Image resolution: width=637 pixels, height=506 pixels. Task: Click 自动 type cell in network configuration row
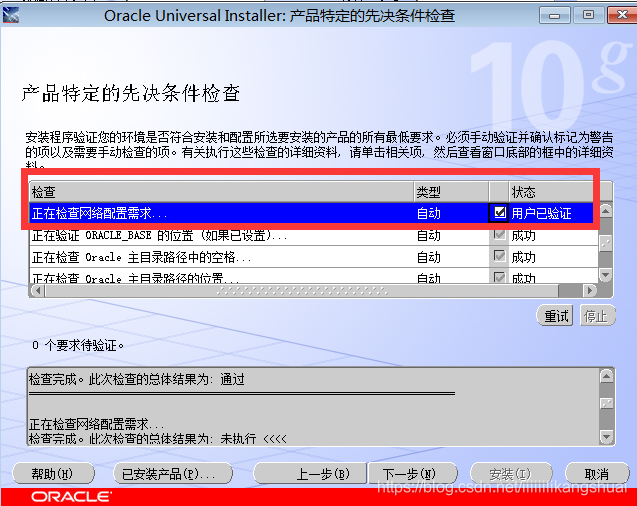(429, 213)
